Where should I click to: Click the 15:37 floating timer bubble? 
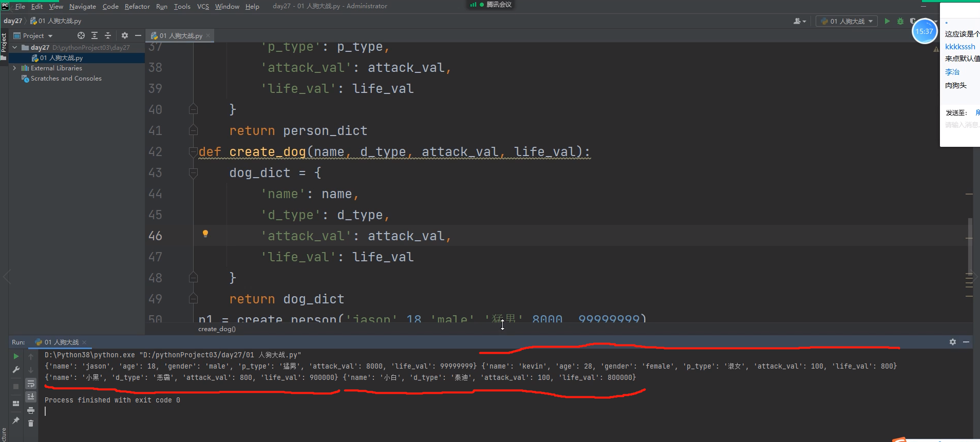coord(924,31)
